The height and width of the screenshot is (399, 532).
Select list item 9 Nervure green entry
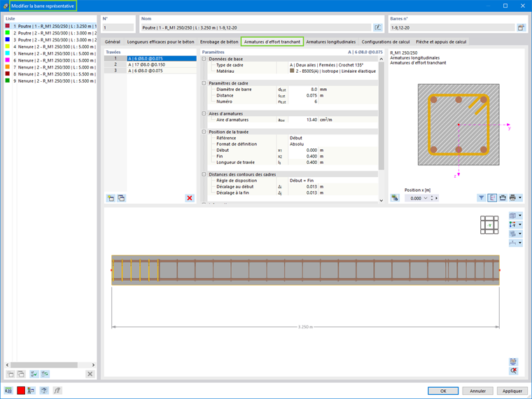pos(50,80)
